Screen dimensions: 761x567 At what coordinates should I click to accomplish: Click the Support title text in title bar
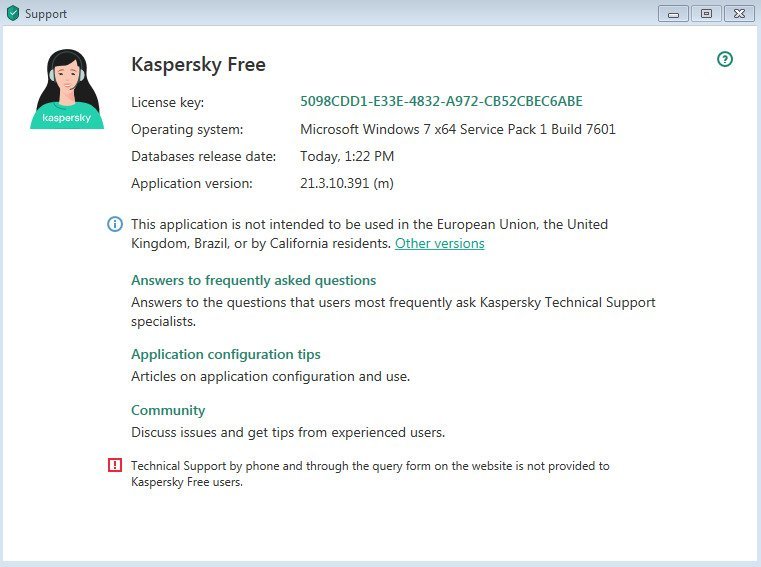tap(47, 14)
